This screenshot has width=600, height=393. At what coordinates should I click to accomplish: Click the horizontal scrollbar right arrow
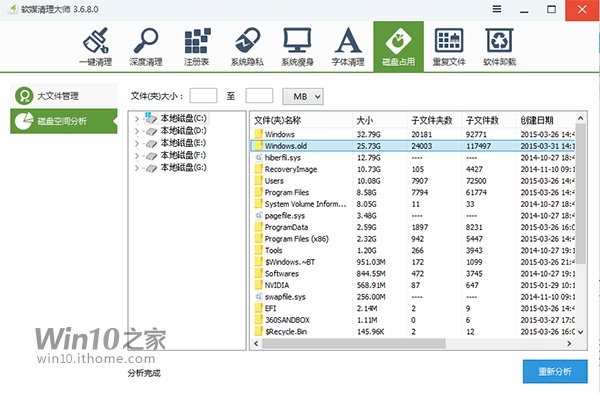569,344
